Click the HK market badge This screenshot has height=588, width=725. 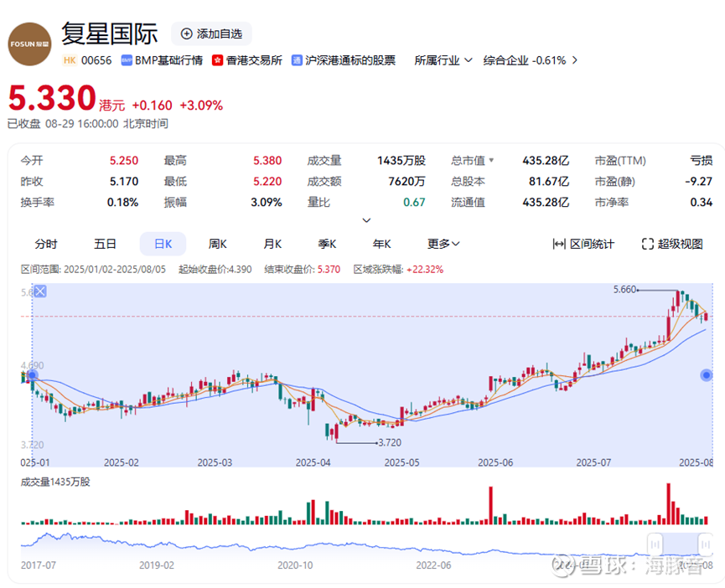[70, 60]
